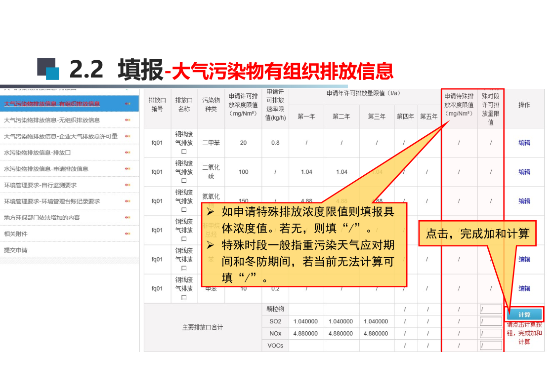Click second-year value 1.04 in 二氧化硫 row
555x392 pixels.
pyautogui.click(x=342, y=172)
